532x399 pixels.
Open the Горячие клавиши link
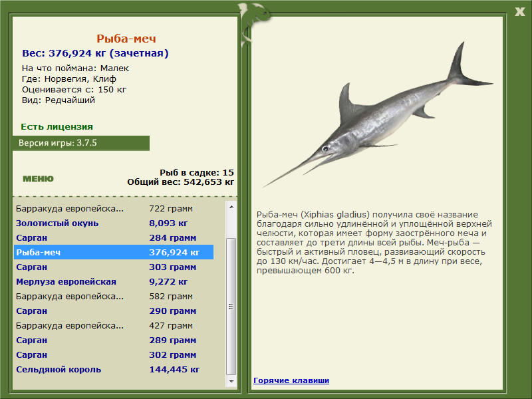(x=291, y=380)
